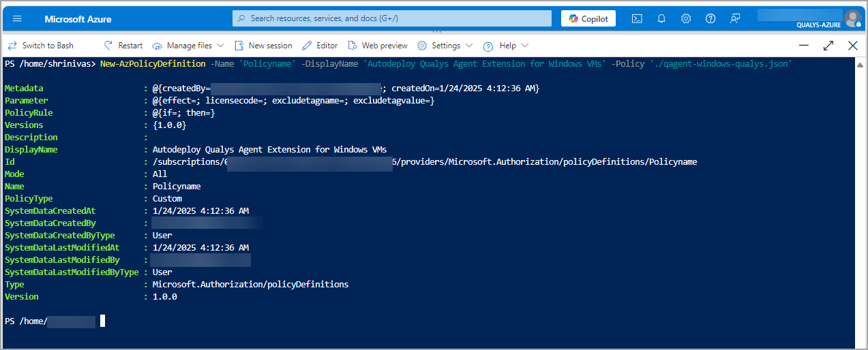This screenshot has width=868, height=350.
Task: Click the SystemDataCreatedByType value User
Action: (162, 236)
